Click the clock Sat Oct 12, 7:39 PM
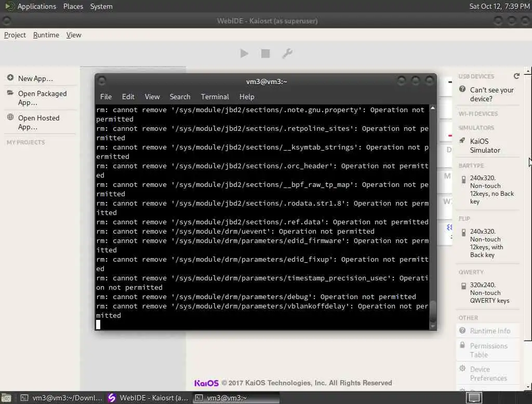532x404 pixels. tap(499, 6)
